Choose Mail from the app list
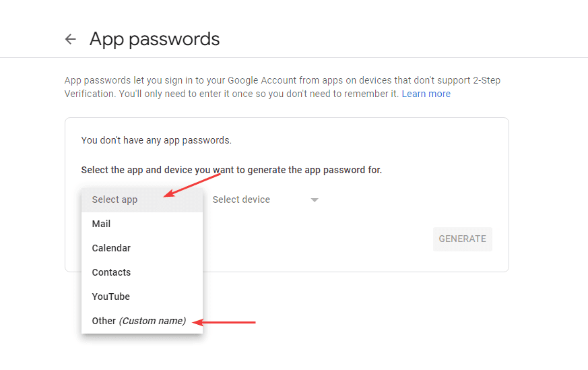This screenshot has width=588, height=370. (x=102, y=224)
